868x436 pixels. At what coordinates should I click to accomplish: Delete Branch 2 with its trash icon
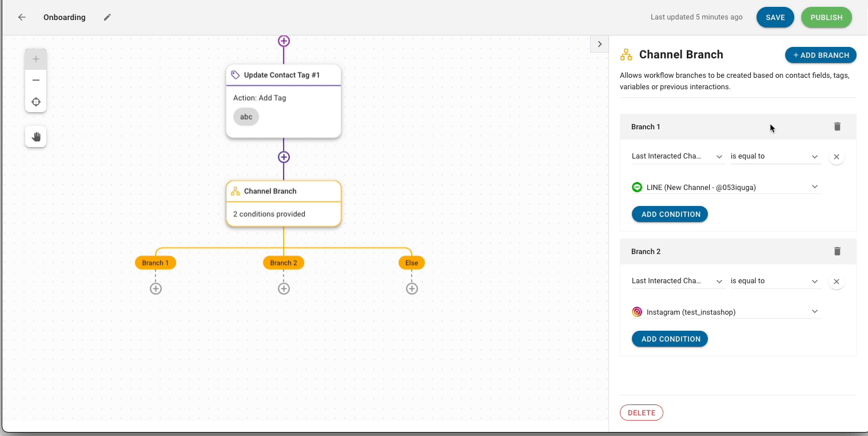click(837, 251)
